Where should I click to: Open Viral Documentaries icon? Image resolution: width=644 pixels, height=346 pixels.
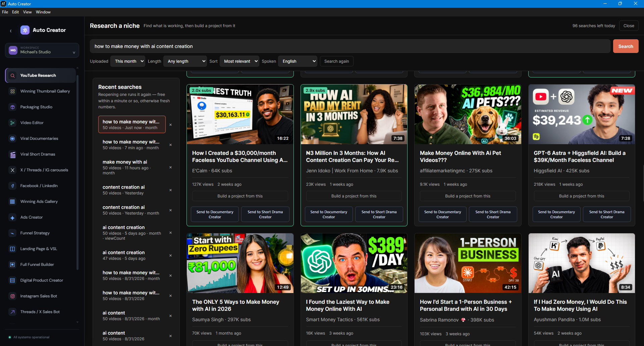pos(12,138)
